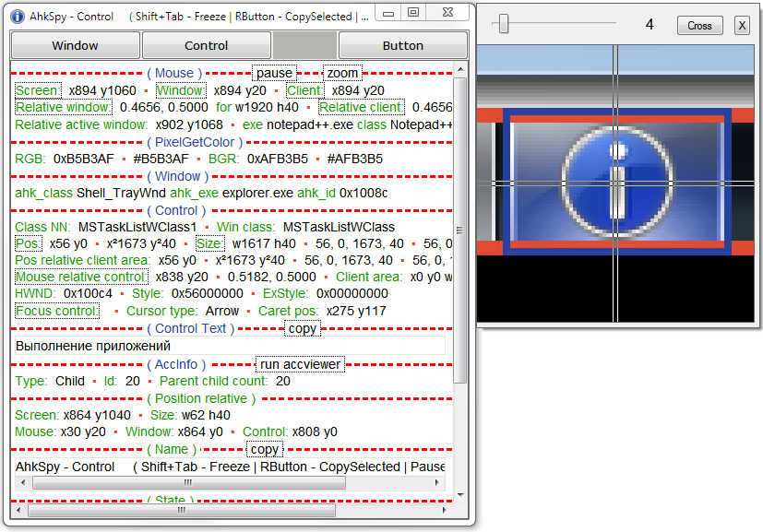This screenshot has width=763, height=532.
Task: Click the pause button in Mouse section
Action: 274,73
